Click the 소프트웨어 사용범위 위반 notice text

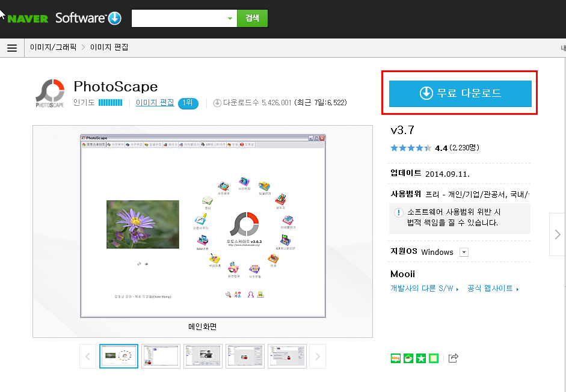(x=454, y=217)
